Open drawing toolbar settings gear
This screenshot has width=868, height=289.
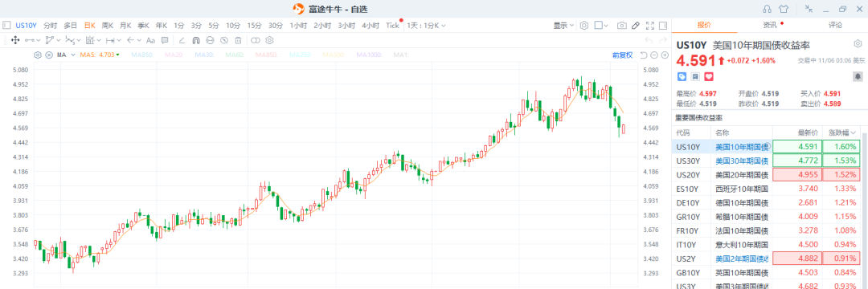coord(269,40)
